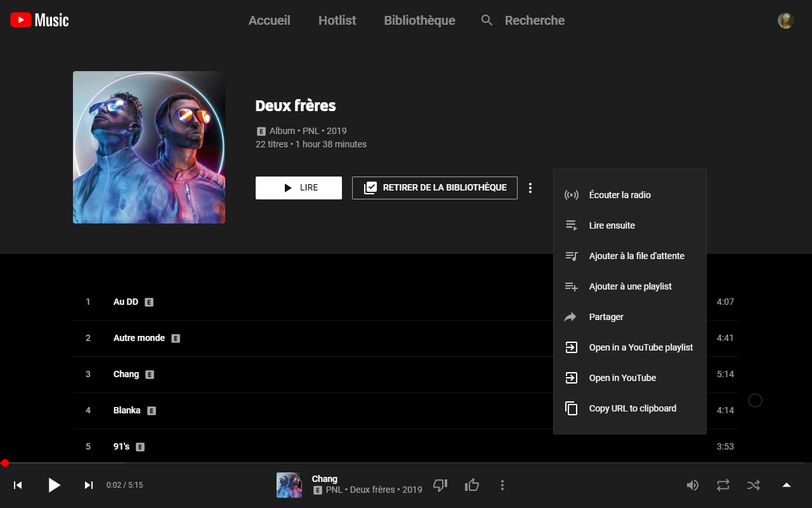Open the player bar three-dot menu

coord(502,485)
